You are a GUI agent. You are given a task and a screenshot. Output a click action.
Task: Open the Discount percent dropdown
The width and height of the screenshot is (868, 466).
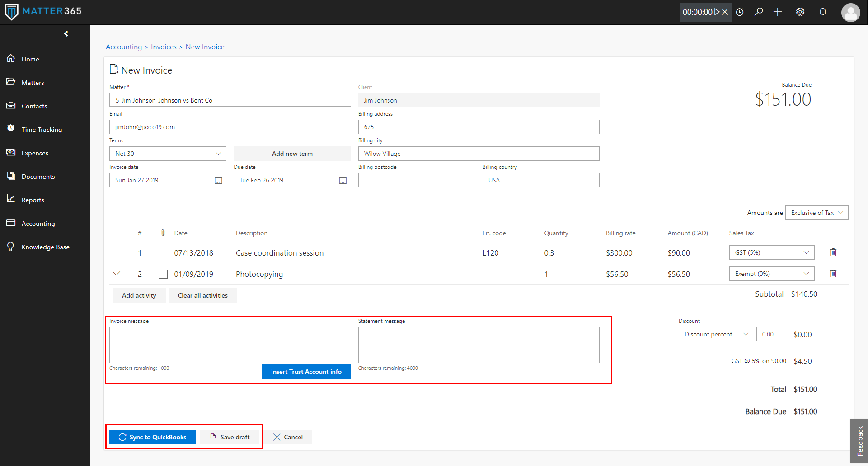coord(716,334)
